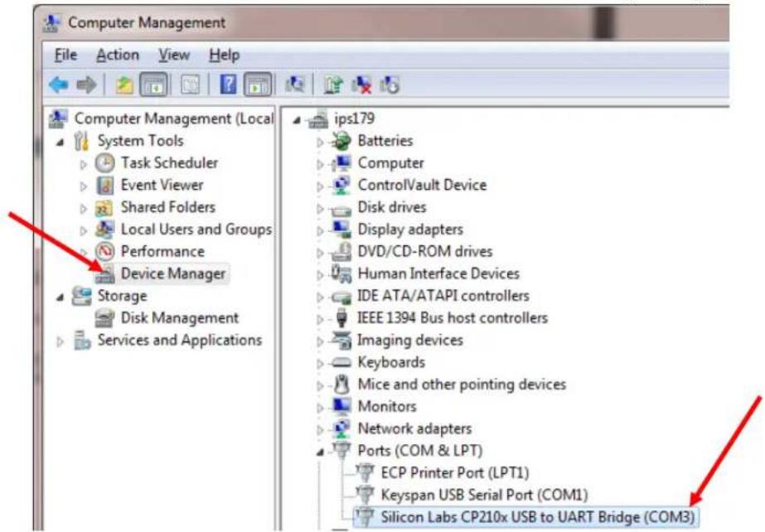Collapse the ips179 computer node

pos(297,120)
